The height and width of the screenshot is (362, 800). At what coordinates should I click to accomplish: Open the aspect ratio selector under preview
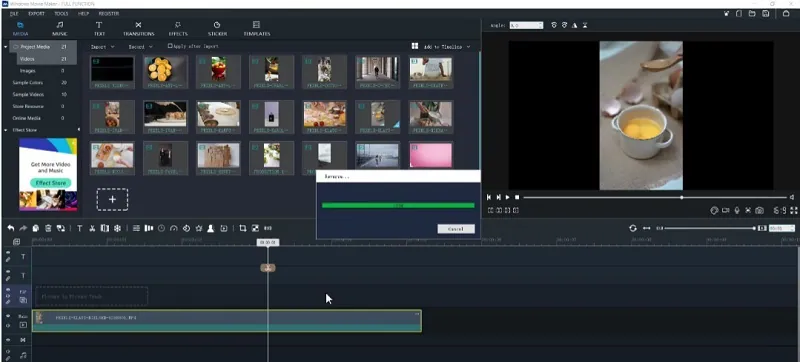click(780, 210)
